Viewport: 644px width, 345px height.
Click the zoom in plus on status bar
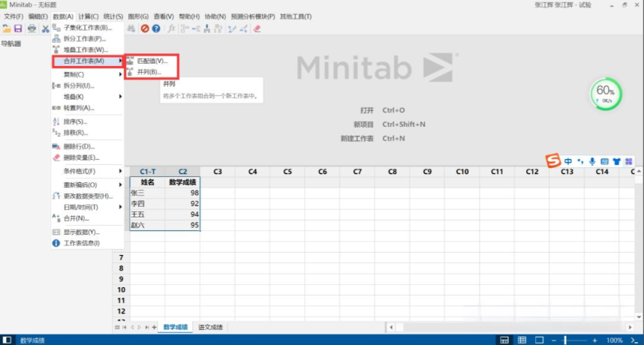coord(594,340)
